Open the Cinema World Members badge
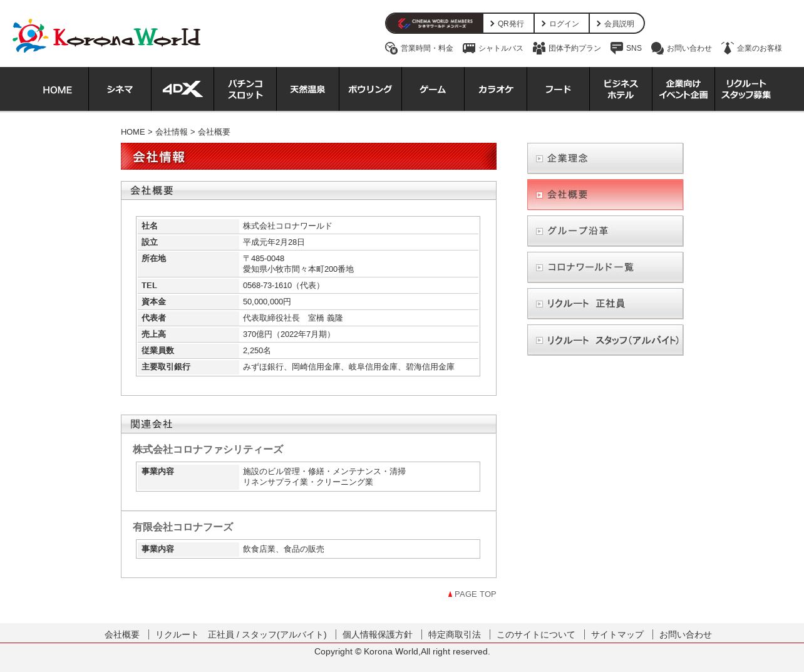 [x=435, y=23]
